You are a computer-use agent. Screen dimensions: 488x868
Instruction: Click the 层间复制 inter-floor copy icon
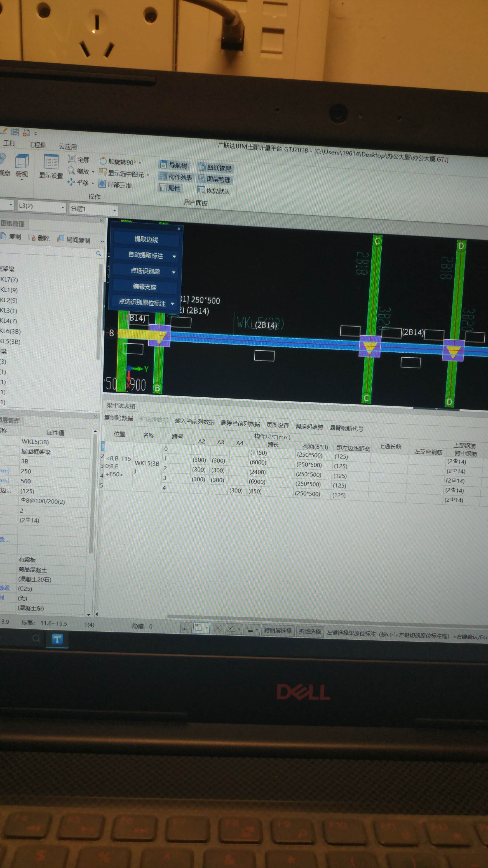pyautogui.click(x=61, y=239)
